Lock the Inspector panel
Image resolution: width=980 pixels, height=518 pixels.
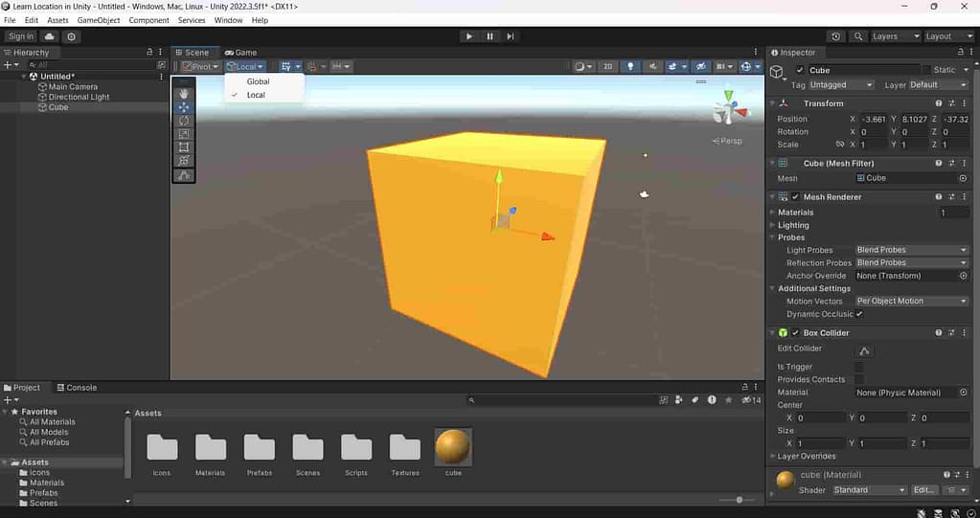point(961,53)
